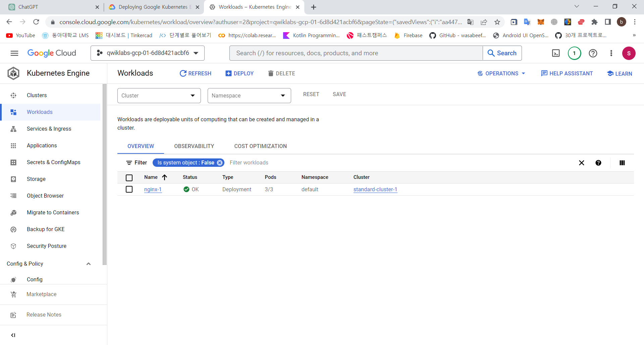
Task: Show more bookmarks with the chevron
Action: pos(634,35)
